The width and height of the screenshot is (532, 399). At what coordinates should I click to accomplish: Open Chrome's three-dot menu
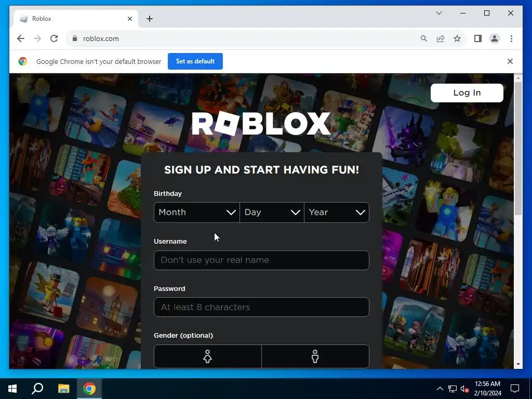[511, 38]
